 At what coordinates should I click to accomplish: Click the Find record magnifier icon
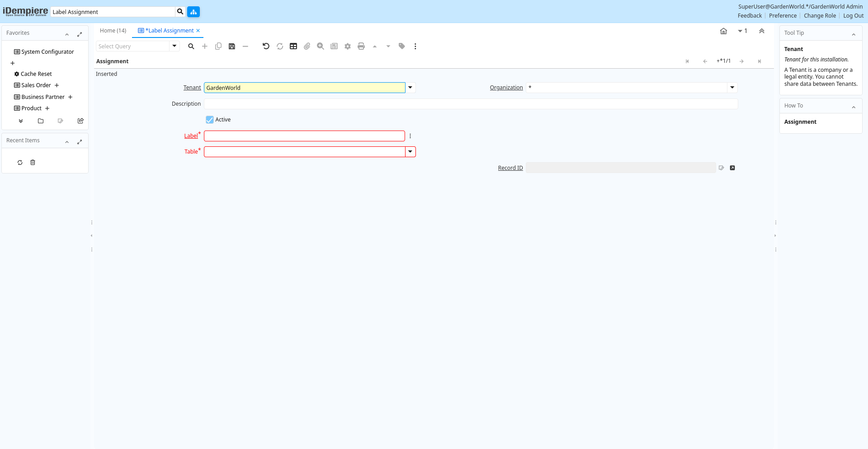pyautogui.click(x=191, y=46)
